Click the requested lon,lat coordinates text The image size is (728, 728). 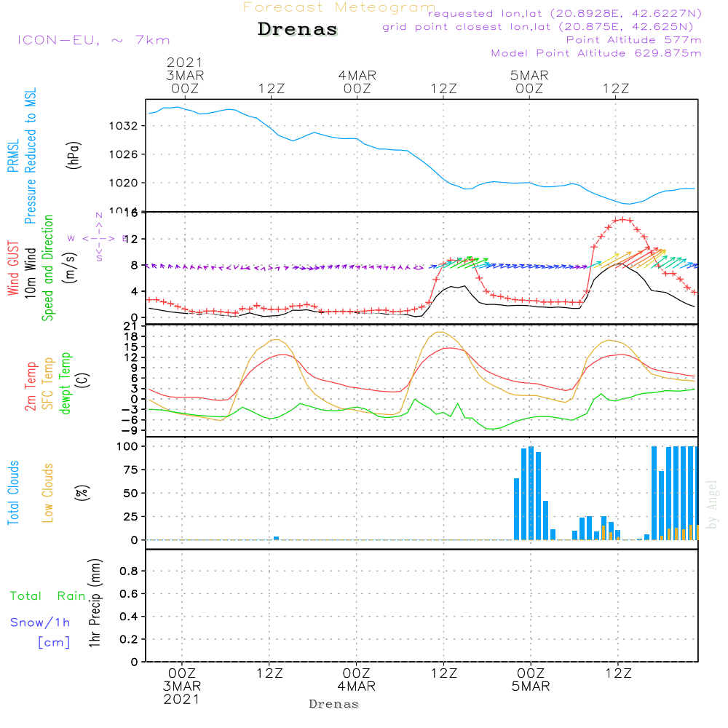565,13
